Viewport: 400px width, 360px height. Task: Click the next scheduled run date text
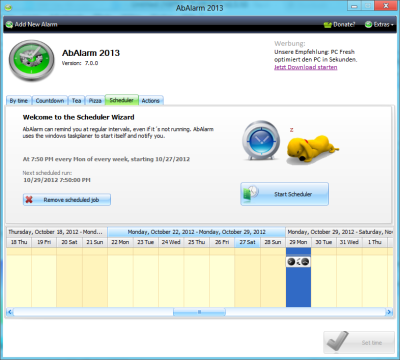coord(57,180)
